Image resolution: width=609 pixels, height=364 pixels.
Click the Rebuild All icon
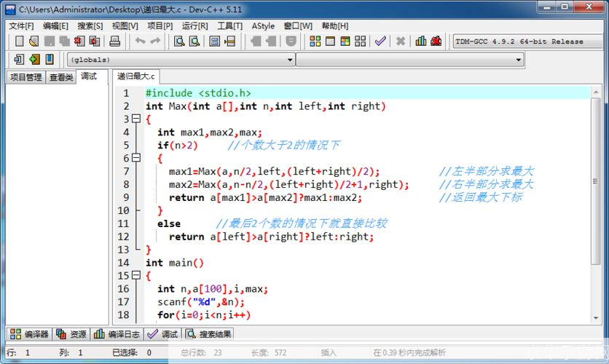pos(361,41)
